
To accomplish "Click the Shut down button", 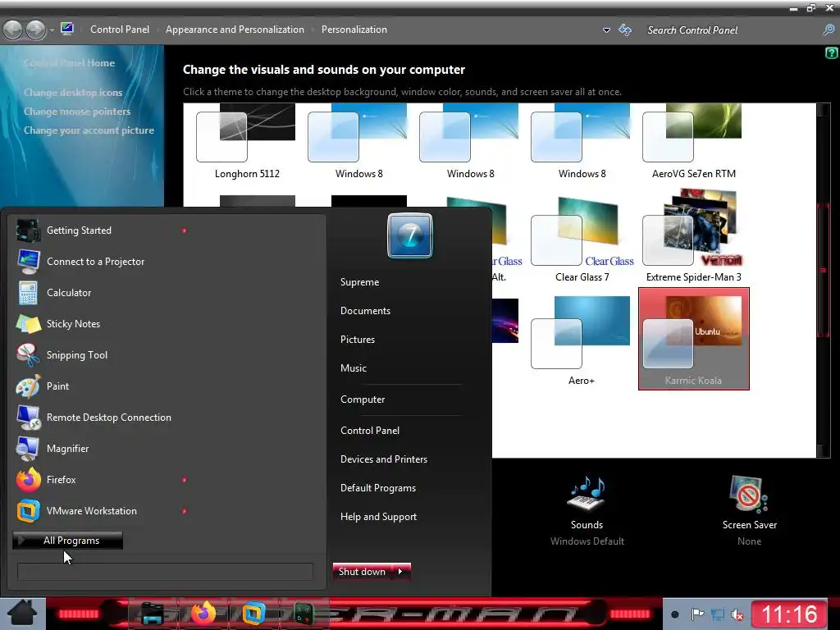I will [363, 572].
